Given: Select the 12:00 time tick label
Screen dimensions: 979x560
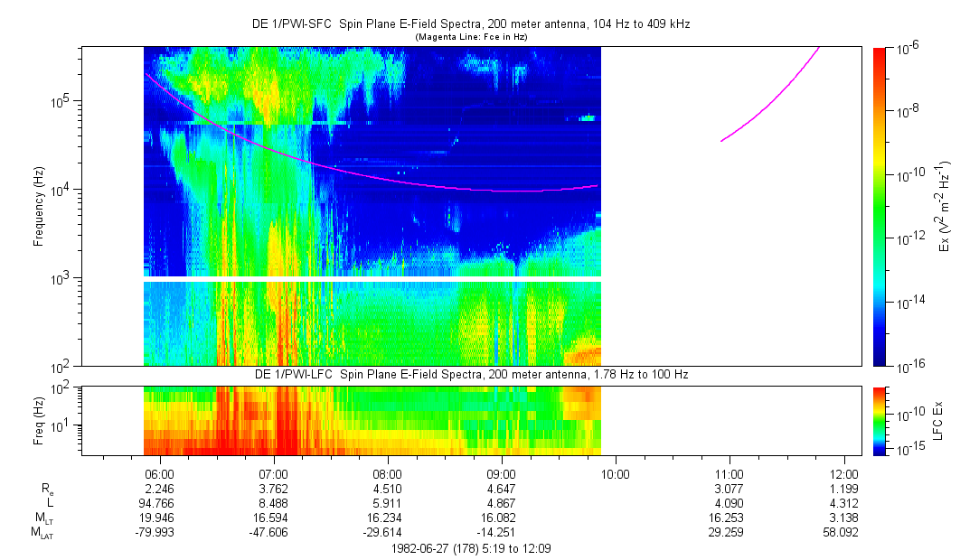Looking at the screenshot, I should pos(843,472).
